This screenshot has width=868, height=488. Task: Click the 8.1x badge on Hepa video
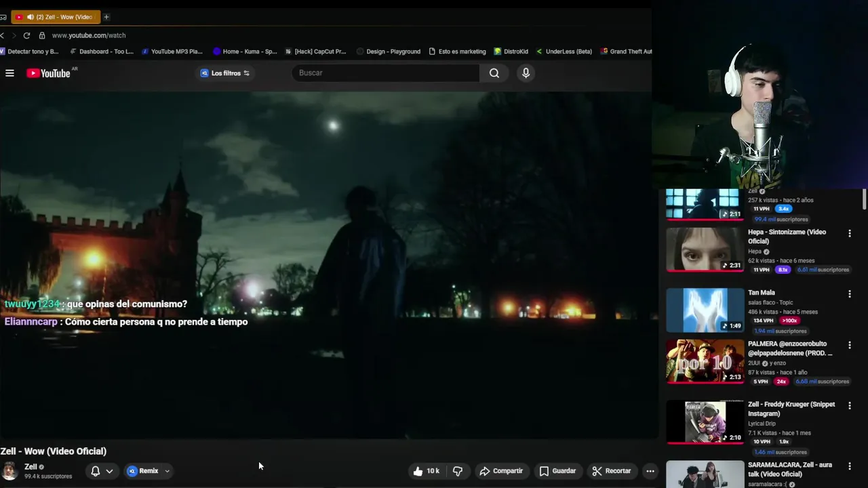click(783, 270)
